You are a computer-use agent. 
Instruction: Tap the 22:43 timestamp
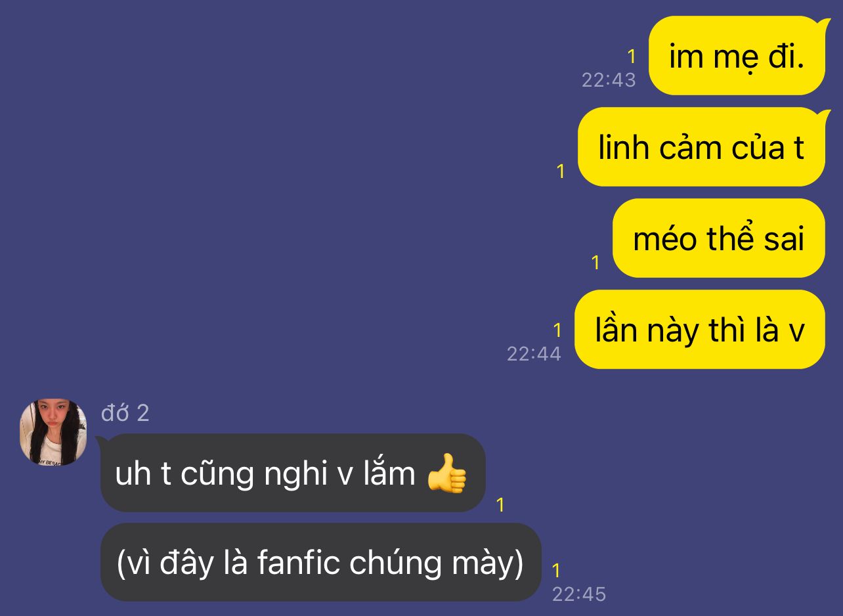(609, 80)
